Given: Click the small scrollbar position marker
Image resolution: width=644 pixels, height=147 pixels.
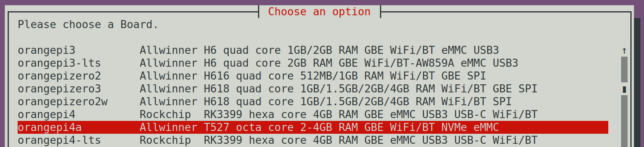Looking at the screenshot, I should point(624,89).
